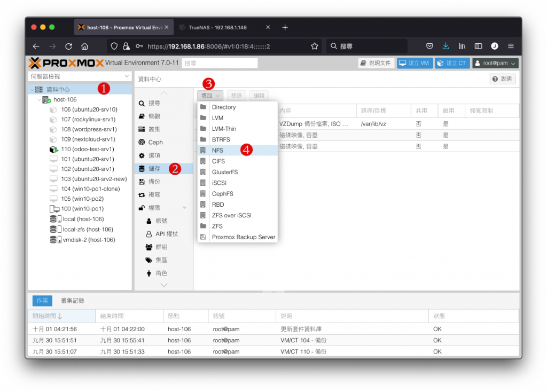Open the 增加 add storage dropdown
The image size is (547, 392).
click(210, 96)
